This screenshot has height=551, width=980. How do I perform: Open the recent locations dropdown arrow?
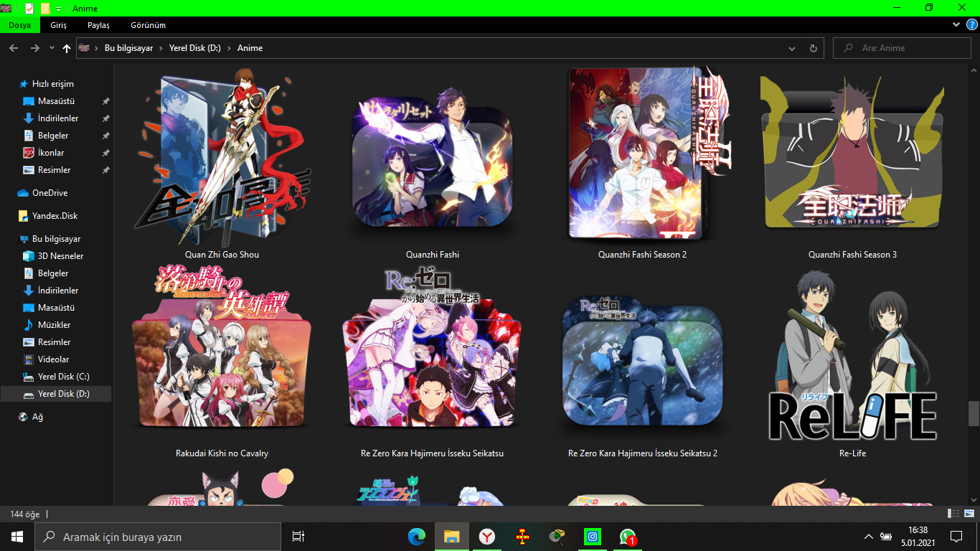52,48
